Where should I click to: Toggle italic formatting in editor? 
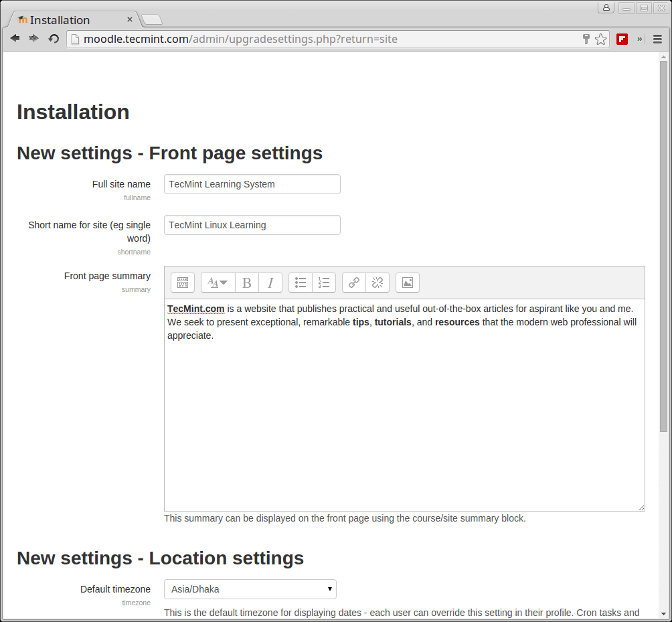(270, 283)
